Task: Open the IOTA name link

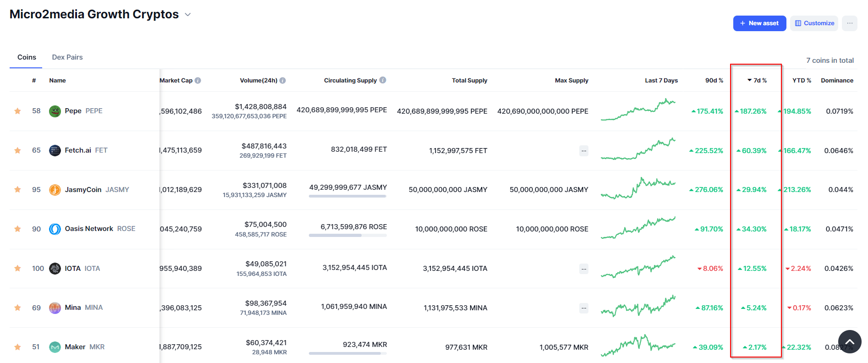Action: coord(72,269)
